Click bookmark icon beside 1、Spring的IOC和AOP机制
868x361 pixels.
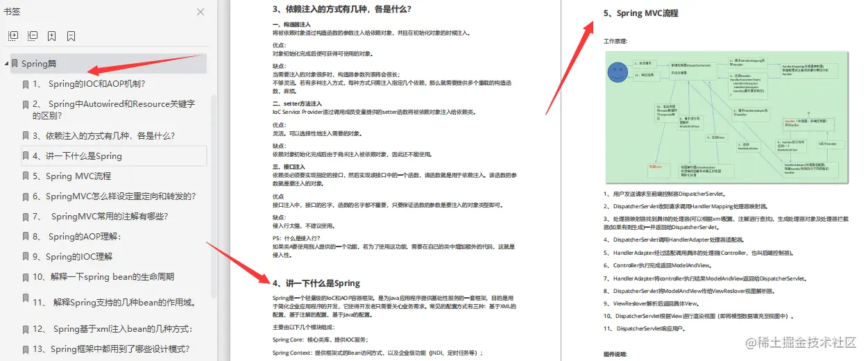coord(26,85)
